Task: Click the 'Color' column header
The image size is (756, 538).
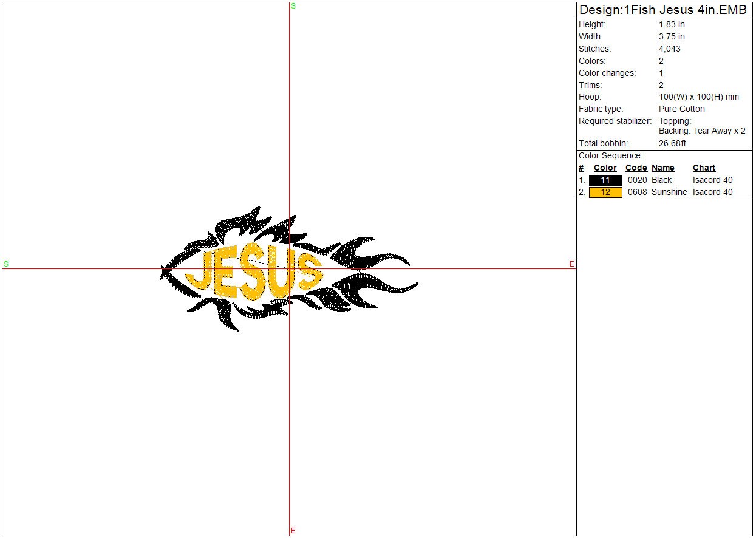Action: [x=605, y=168]
